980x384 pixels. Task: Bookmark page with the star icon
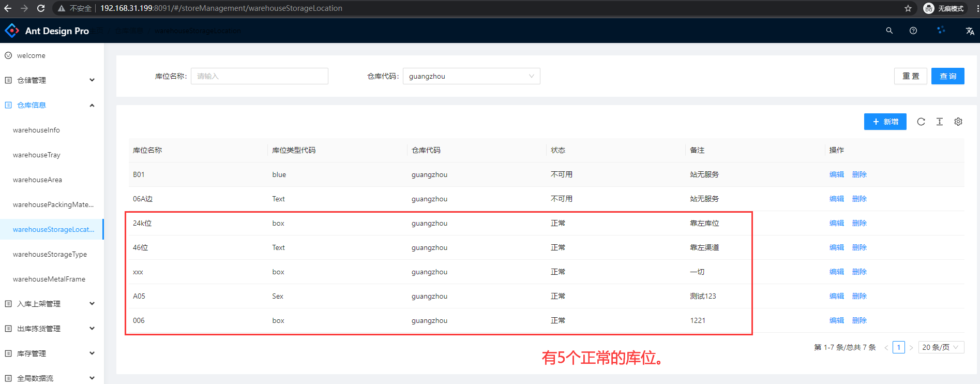908,8
